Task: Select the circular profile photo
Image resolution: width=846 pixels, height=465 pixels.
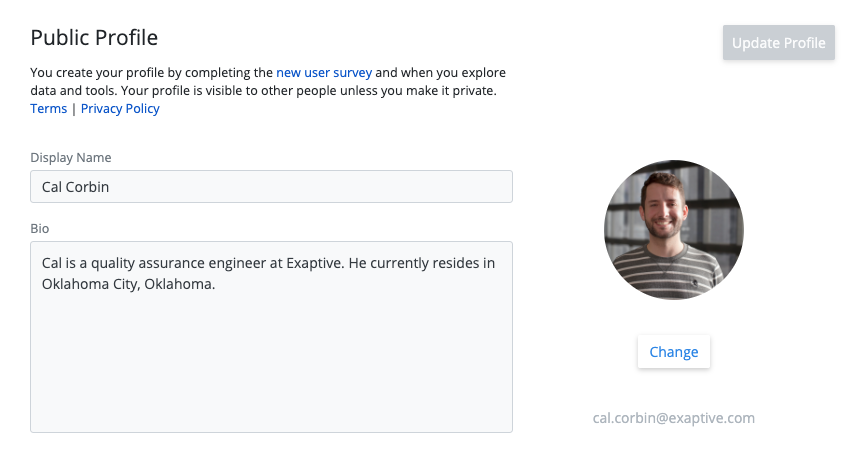Action: pos(673,229)
